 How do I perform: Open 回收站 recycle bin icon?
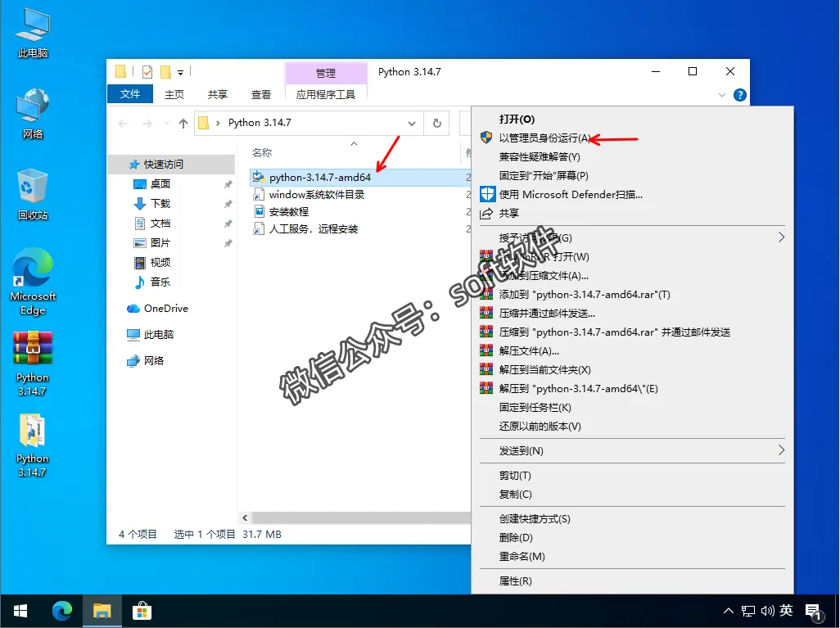pyautogui.click(x=33, y=195)
